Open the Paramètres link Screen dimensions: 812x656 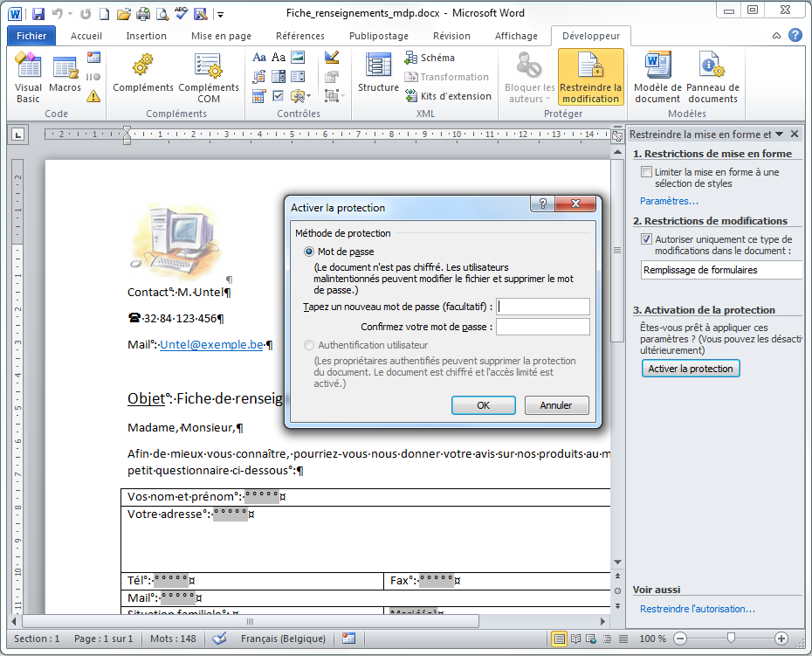coord(669,201)
